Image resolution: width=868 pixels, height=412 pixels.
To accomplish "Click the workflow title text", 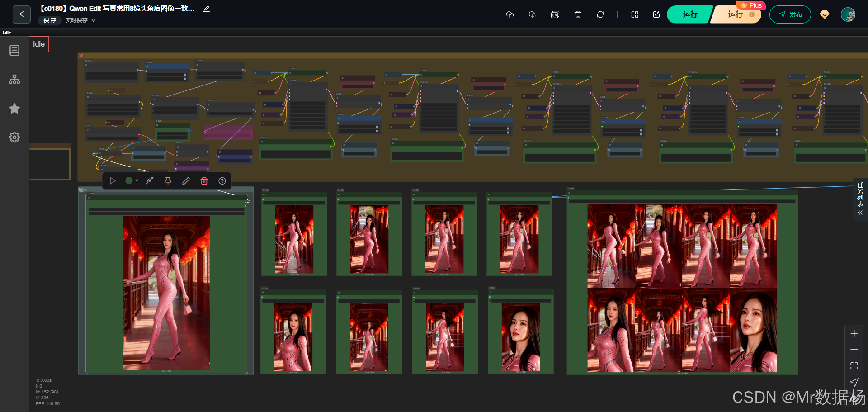I will click(117, 9).
